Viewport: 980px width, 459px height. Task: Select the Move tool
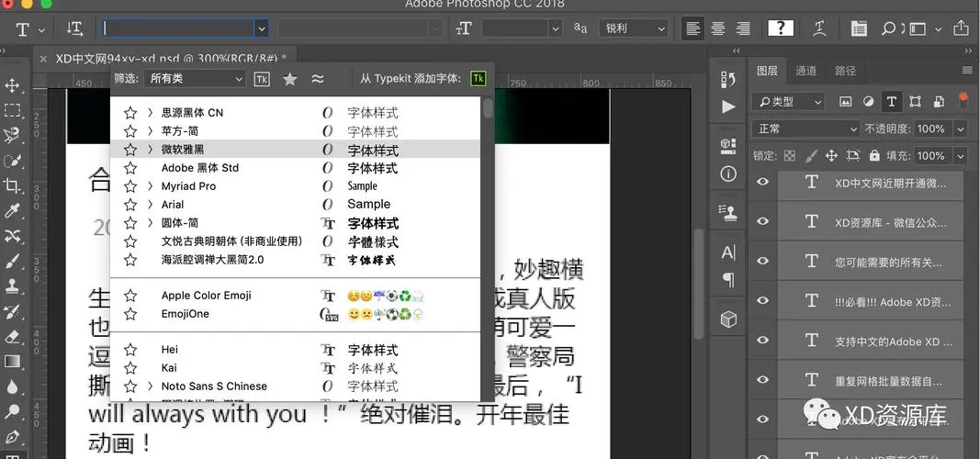pos(12,85)
